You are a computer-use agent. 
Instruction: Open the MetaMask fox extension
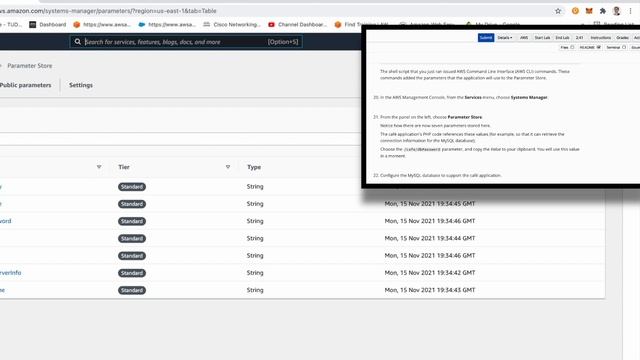[589, 11]
